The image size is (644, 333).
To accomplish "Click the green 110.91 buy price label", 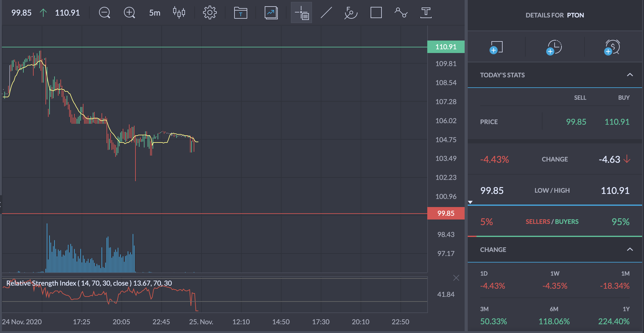I will point(446,47).
